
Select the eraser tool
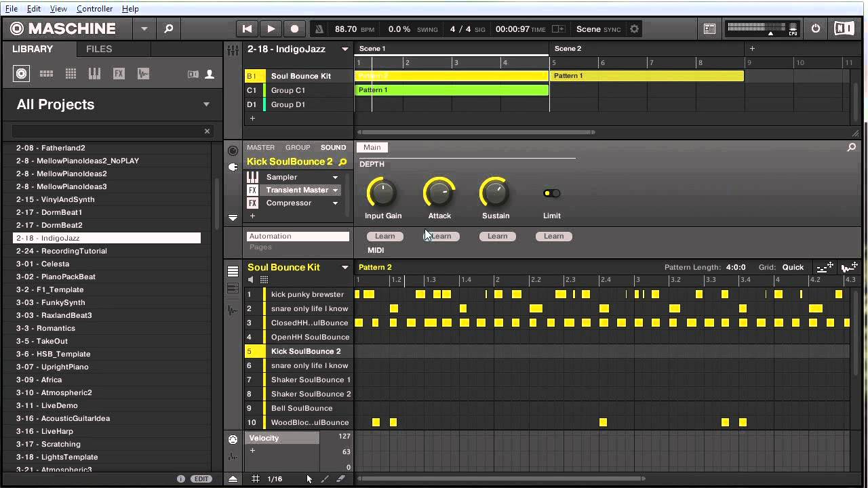(340, 479)
